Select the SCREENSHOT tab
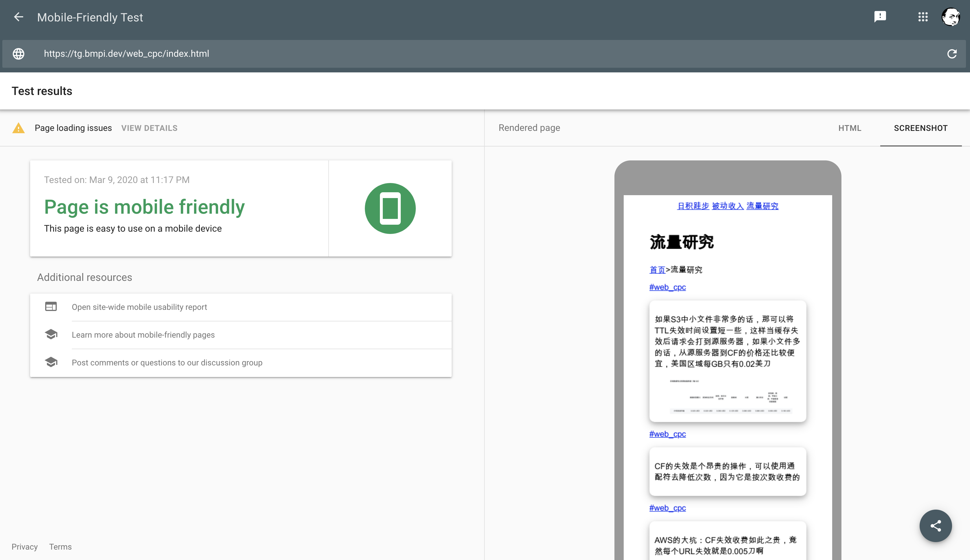This screenshot has width=970, height=560. (920, 128)
